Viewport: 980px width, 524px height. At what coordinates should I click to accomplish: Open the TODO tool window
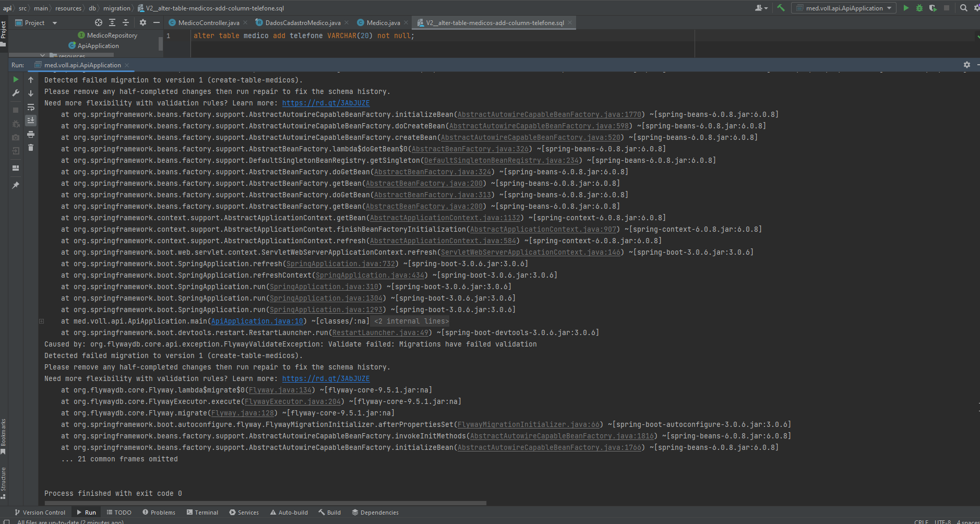coord(119,513)
